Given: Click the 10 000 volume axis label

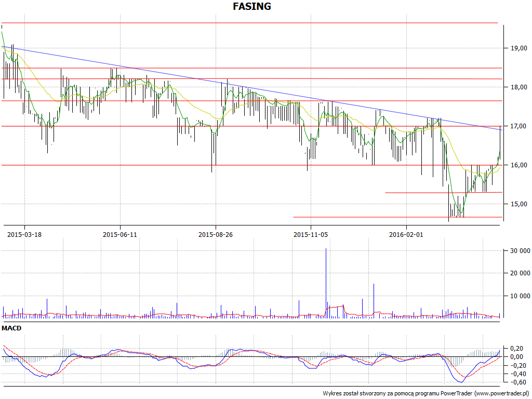Looking at the screenshot, I should (x=520, y=296).
